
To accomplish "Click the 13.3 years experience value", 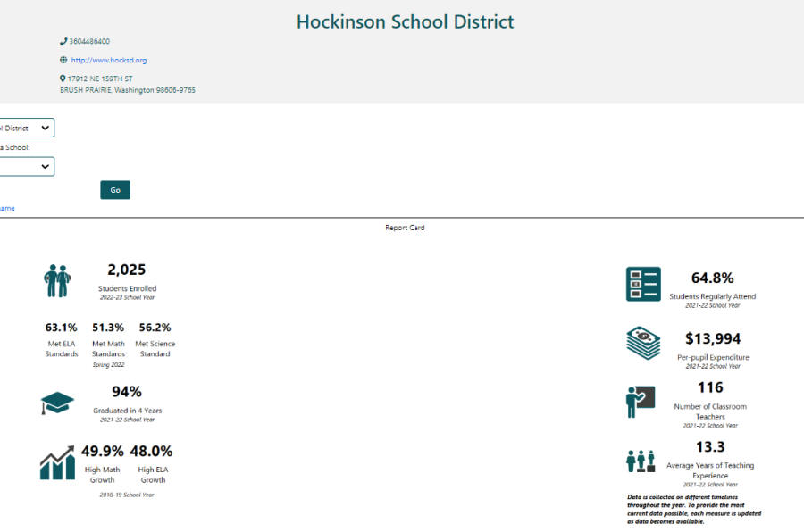I will [x=710, y=447].
